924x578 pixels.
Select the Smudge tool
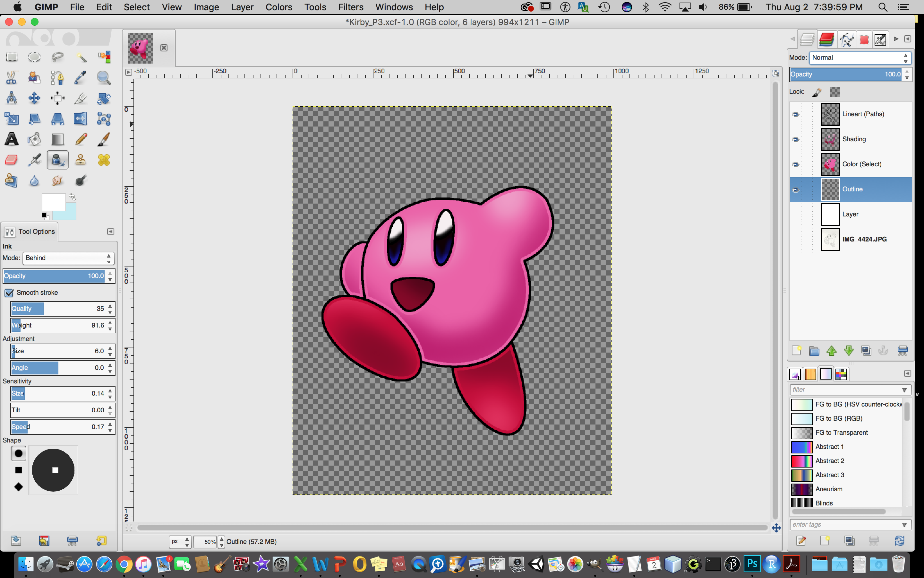coord(57,180)
